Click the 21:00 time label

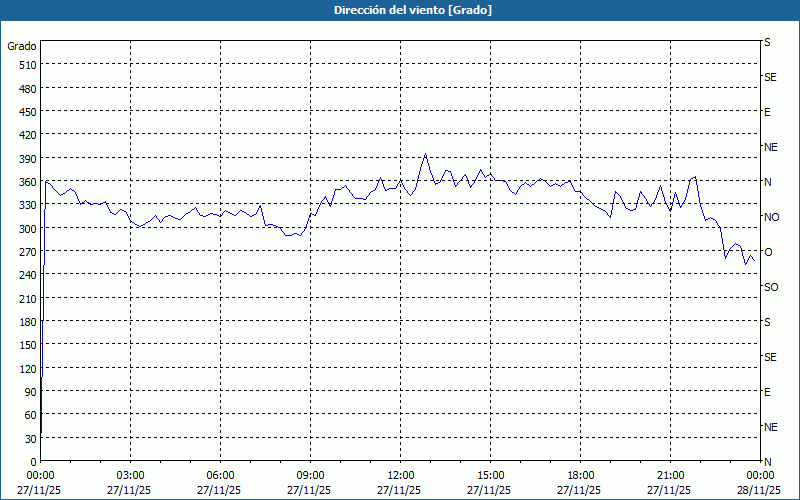[x=670, y=475]
